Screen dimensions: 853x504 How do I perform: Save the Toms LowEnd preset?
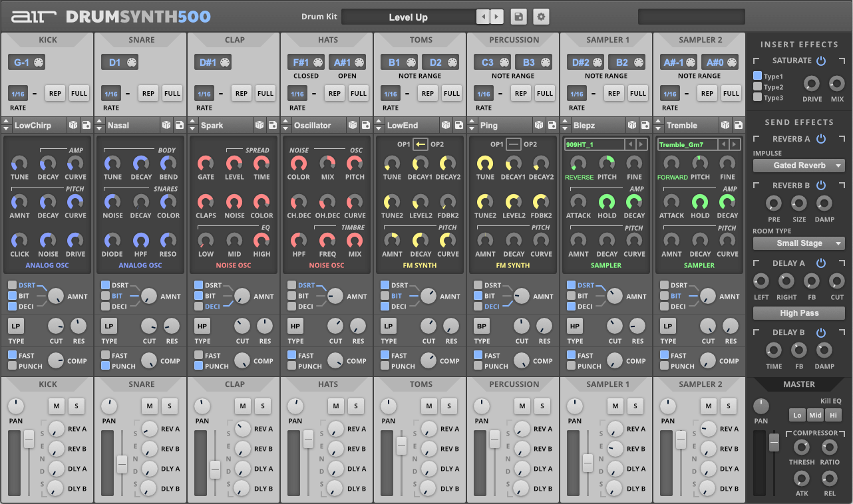[459, 125]
